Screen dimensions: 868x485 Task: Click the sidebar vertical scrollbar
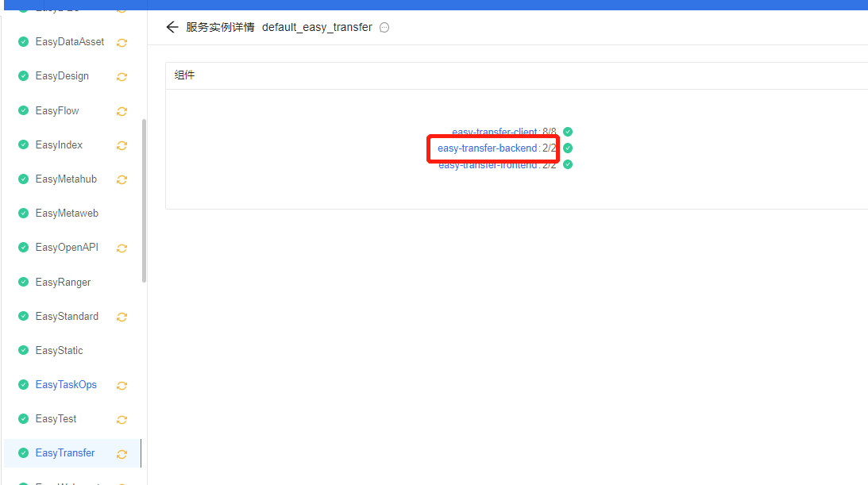pos(144,200)
